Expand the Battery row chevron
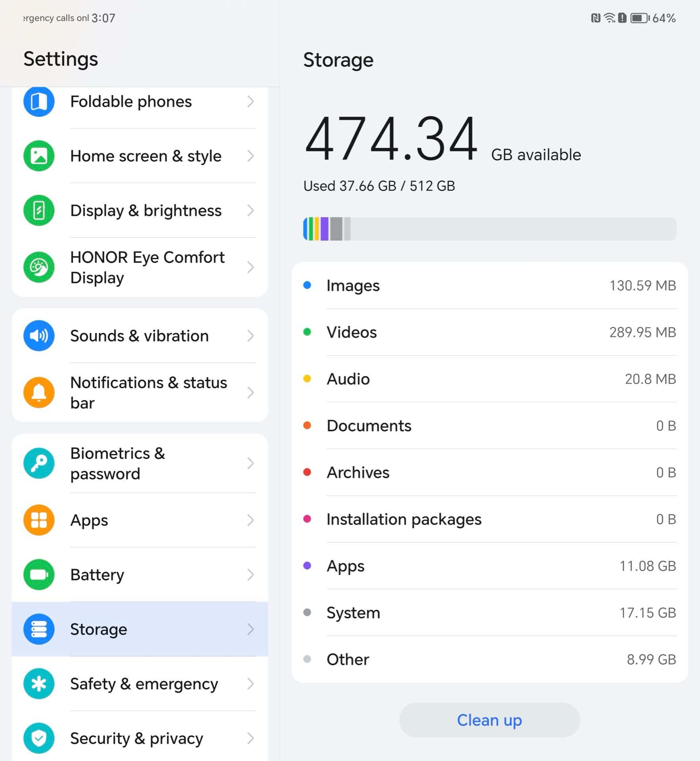Viewport: 700px width, 761px height. coord(250,575)
